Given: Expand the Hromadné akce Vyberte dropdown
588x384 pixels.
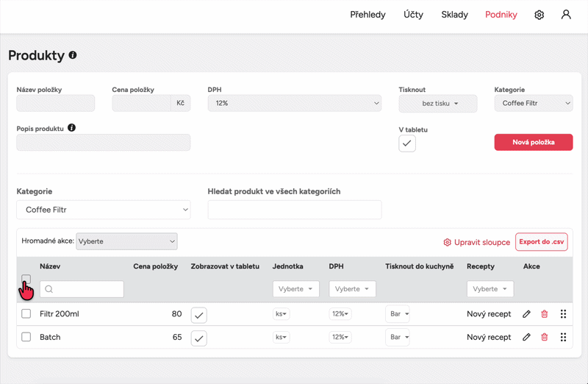Looking at the screenshot, I should [126, 241].
